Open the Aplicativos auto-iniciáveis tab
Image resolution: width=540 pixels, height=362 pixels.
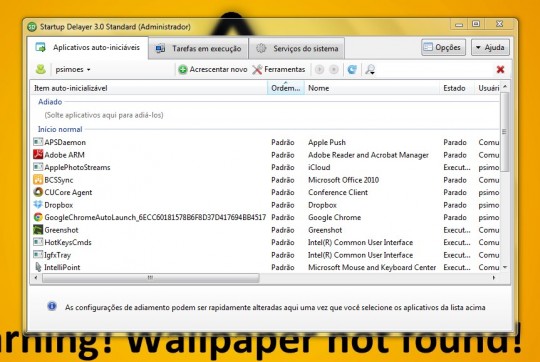pyautogui.click(x=88, y=48)
